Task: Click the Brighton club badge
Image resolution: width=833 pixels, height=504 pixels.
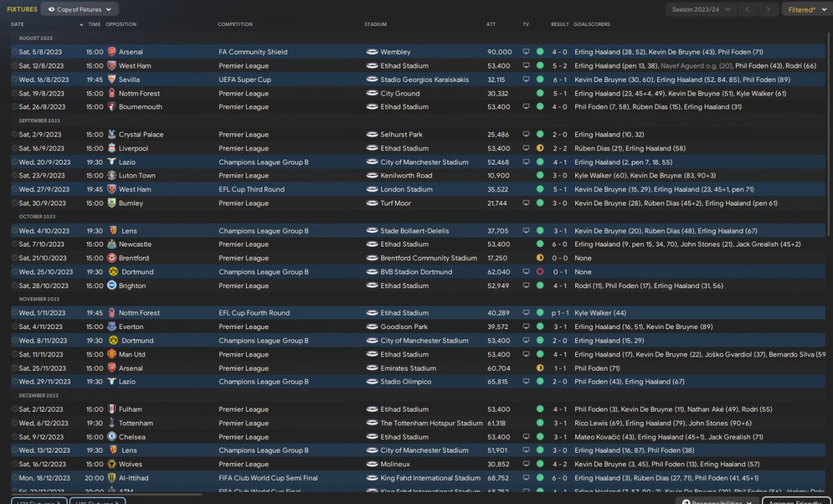Action: coord(111,285)
